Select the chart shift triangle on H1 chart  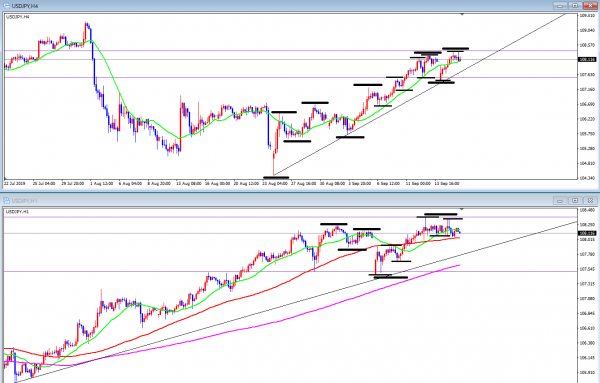pyautogui.click(x=462, y=209)
